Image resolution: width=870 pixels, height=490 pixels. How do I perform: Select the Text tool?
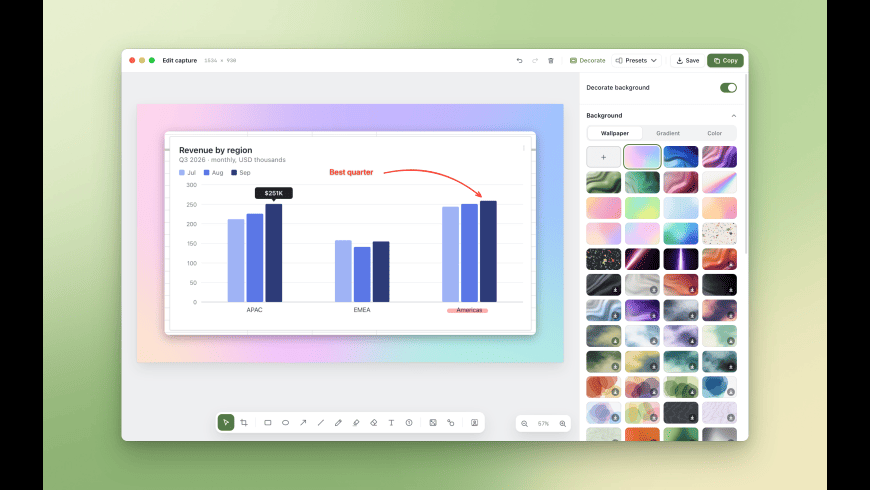[391, 423]
